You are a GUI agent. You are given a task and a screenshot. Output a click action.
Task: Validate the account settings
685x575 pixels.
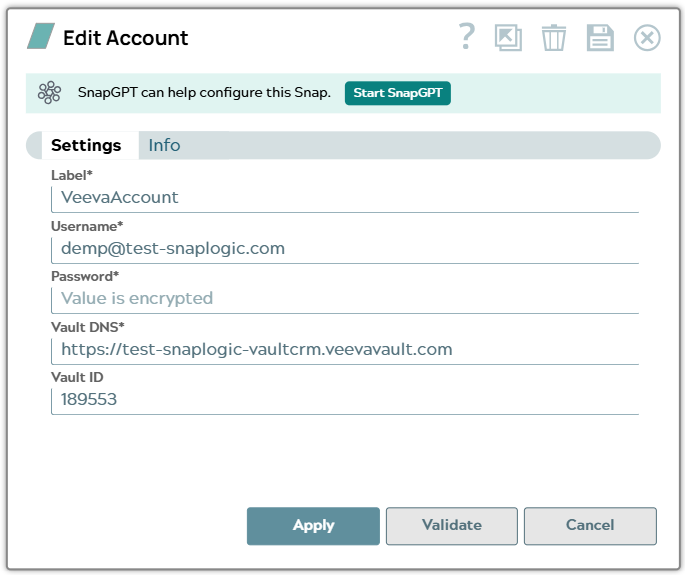pos(452,526)
